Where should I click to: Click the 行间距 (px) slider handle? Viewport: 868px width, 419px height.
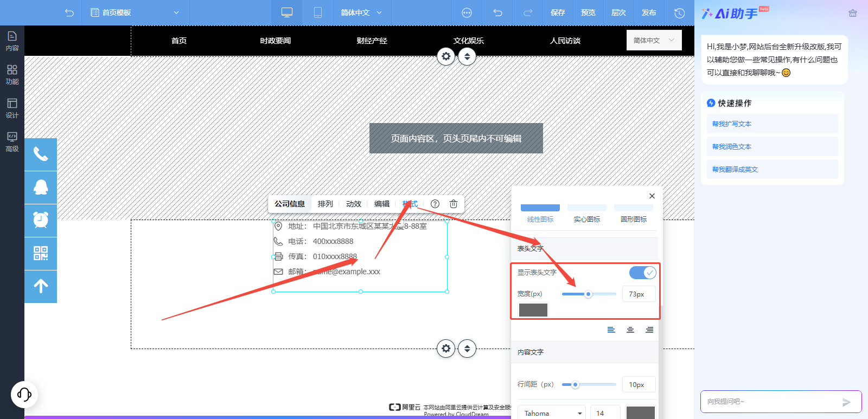pyautogui.click(x=575, y=384)
